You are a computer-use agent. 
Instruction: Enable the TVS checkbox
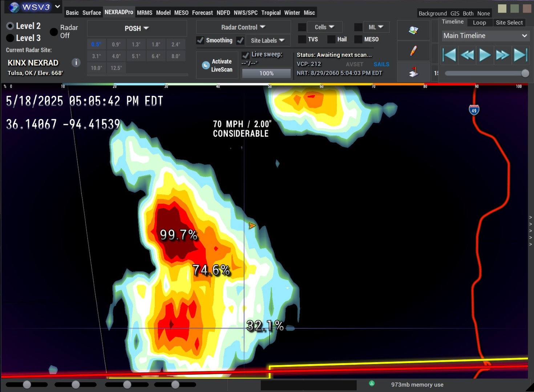pyautogui.click(x=302, y=39)
